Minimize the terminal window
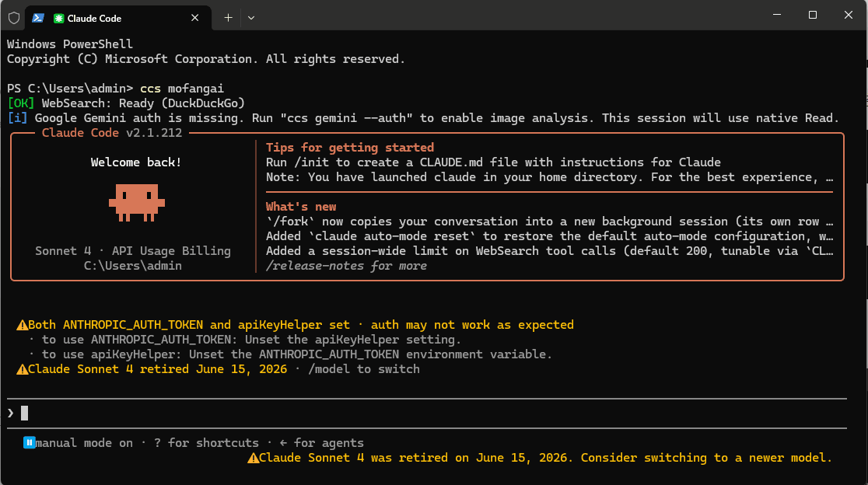The width and height of the screenshot is (868, 485). point(777,15)
